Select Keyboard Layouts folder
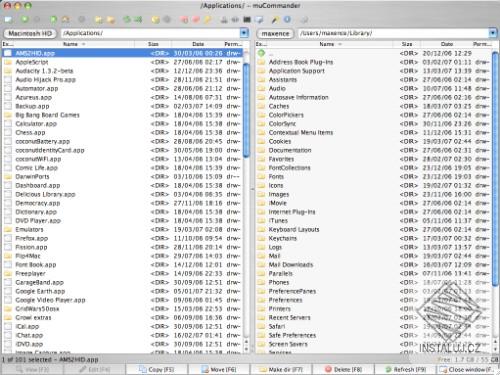Screen dimensions: 500x375 374,229
